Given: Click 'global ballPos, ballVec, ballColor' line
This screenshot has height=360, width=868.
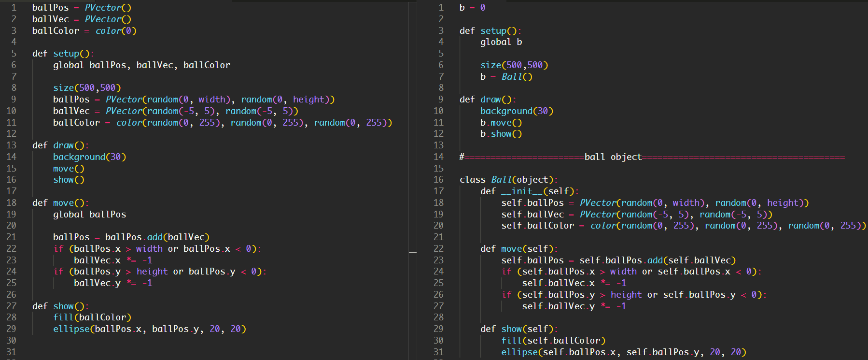Looking at the screenshot, I should click(141, 65).
